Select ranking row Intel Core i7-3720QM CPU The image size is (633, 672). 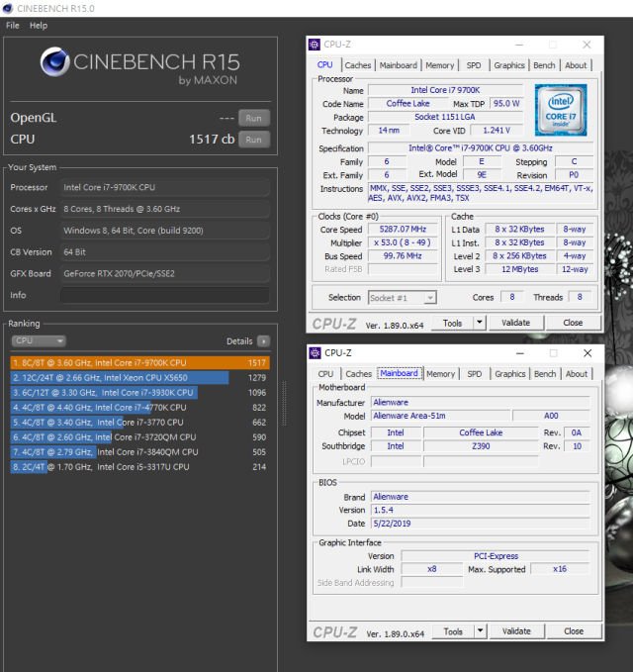tap(140, 437)
